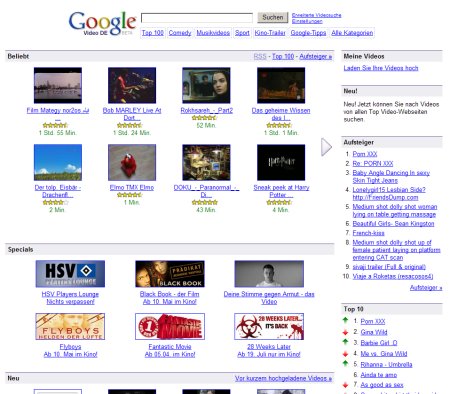Open the Bob MARLEY Live video thumbnail

[x=132, y=85]
